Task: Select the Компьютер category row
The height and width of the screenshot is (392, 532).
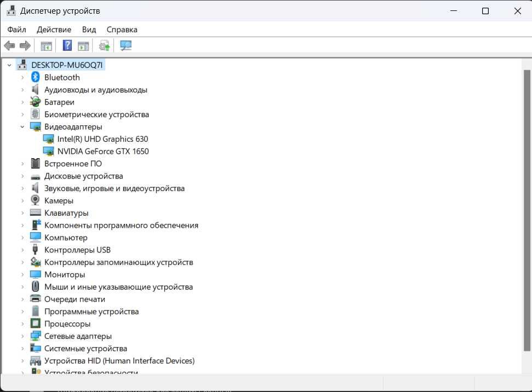Action: click(66, 238)
